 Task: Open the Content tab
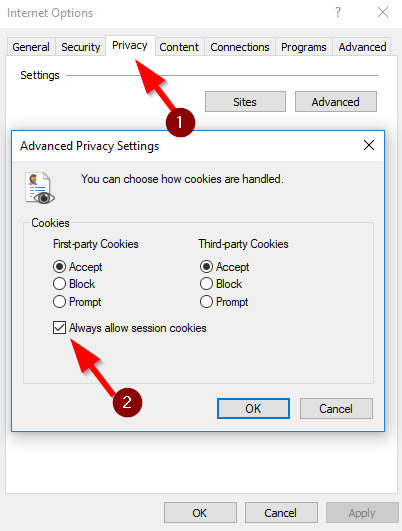click(179, 47)
